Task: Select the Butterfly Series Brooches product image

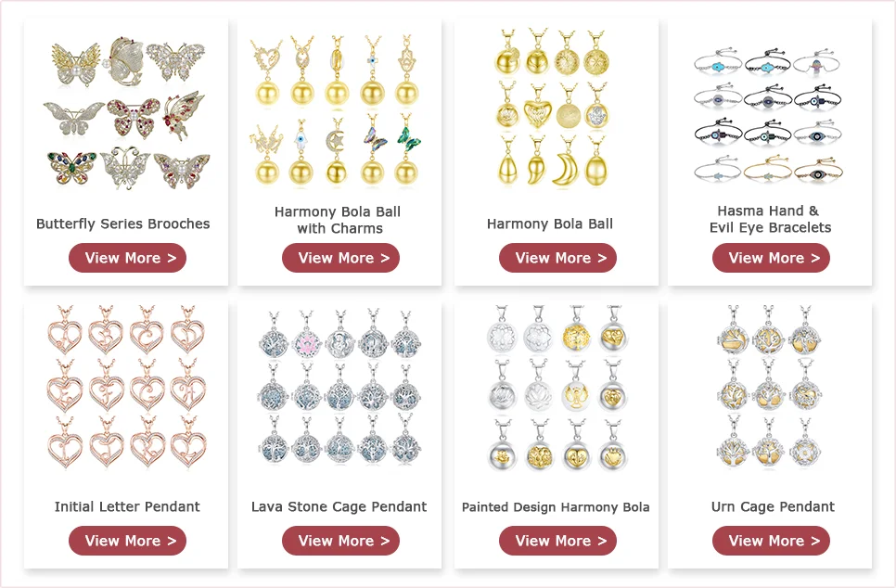Action: 126,113
